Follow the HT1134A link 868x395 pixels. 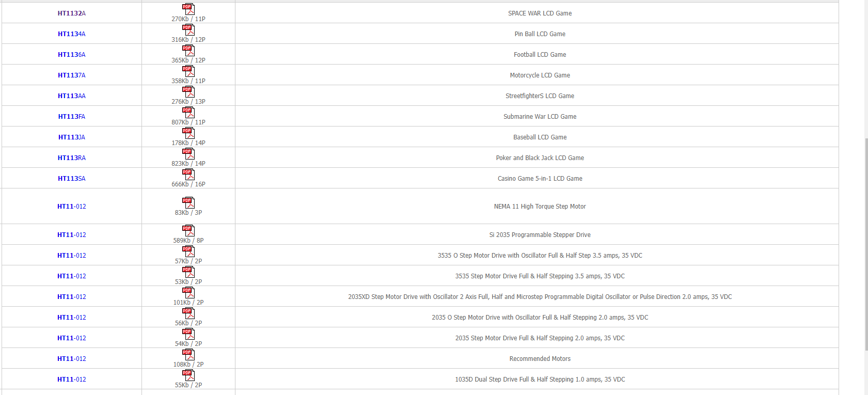click(72, 34)
